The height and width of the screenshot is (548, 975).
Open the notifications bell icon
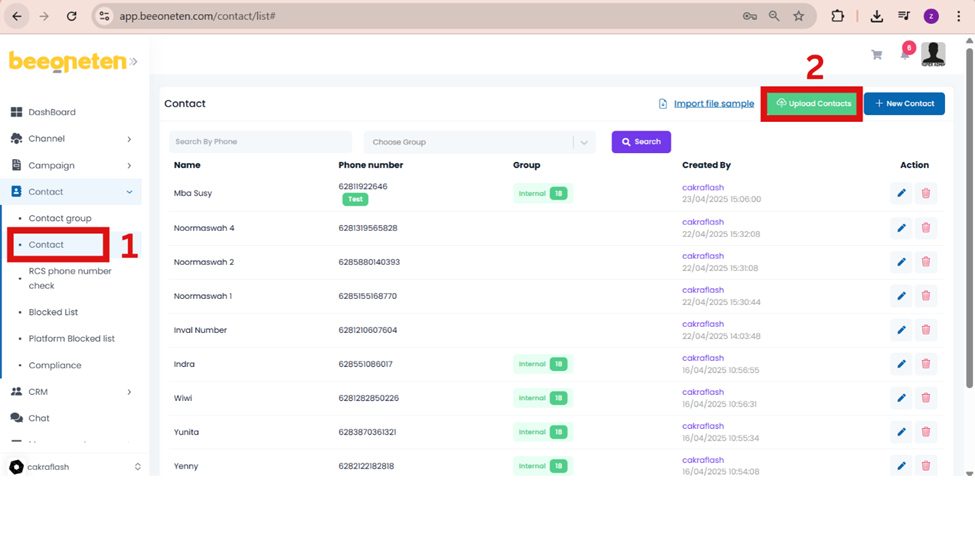(904, 55)
